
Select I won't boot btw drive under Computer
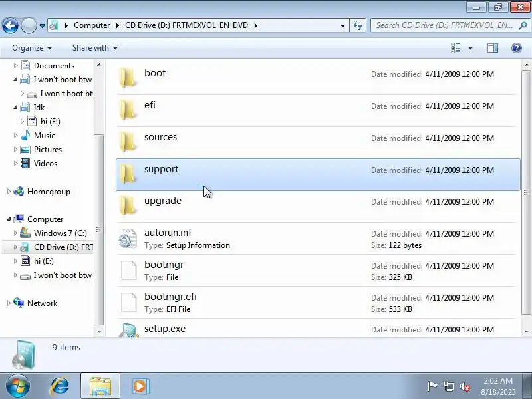(63, 275)
